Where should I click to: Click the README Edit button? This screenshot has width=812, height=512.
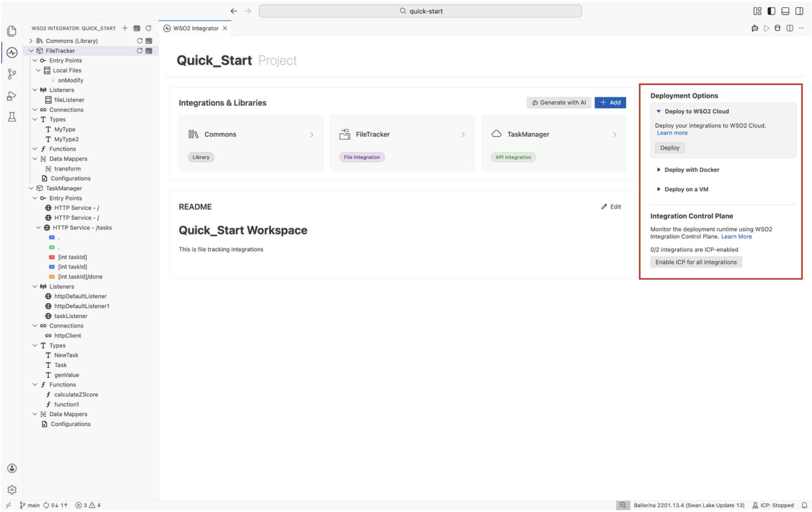click(x=611, y=207)
